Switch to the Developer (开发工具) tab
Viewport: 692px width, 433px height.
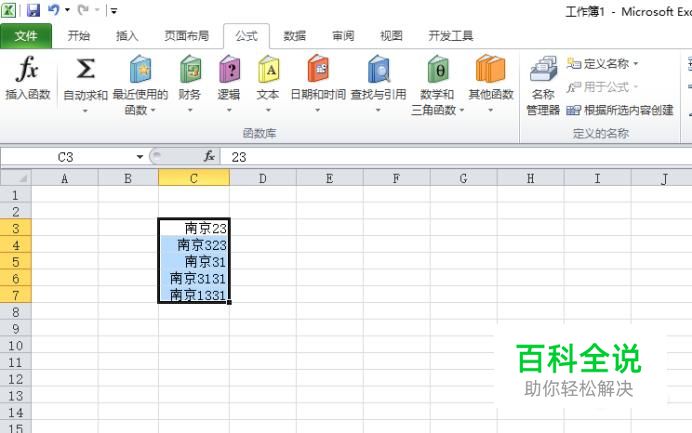[451, 36]
